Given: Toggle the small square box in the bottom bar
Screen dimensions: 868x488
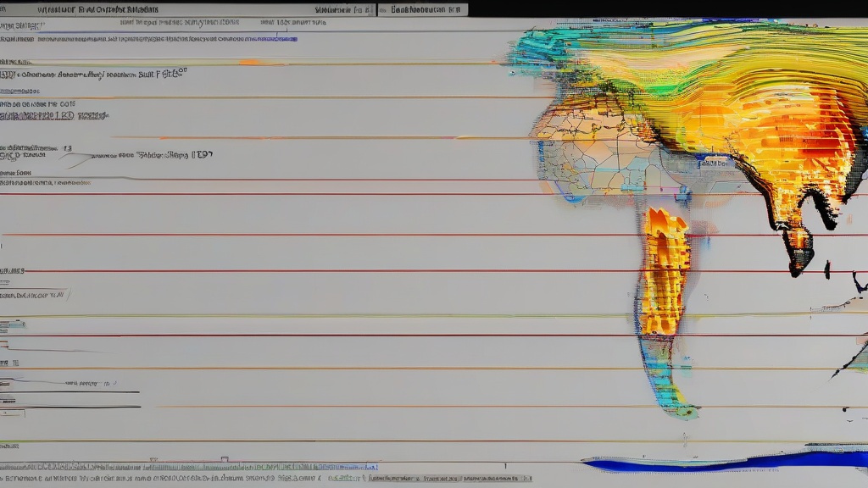Looking at the screenshot, I should tap(224, 459).
